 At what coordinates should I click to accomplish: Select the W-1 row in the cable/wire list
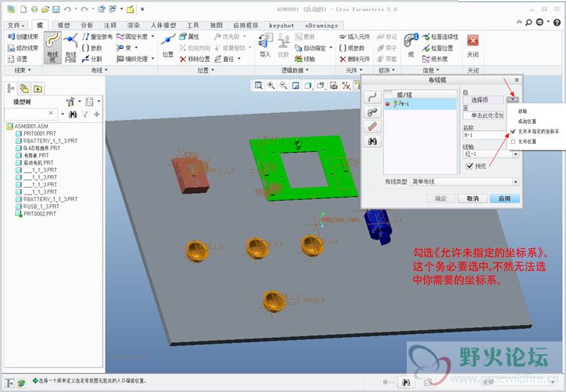click(420, 104)
